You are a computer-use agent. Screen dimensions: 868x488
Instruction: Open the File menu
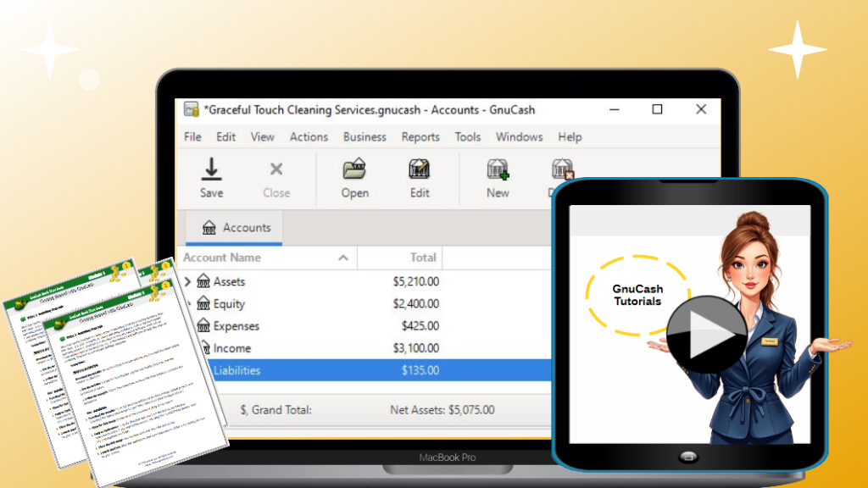192,136
